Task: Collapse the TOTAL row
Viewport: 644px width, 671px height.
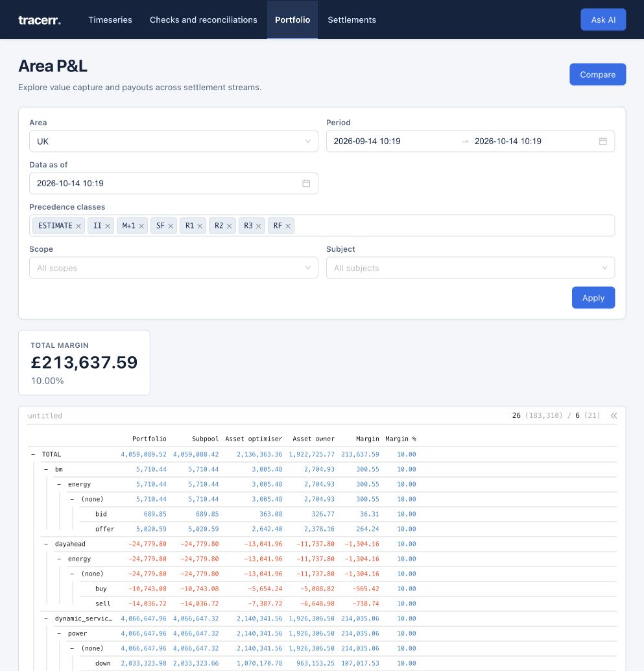Action: click(33, 454)
